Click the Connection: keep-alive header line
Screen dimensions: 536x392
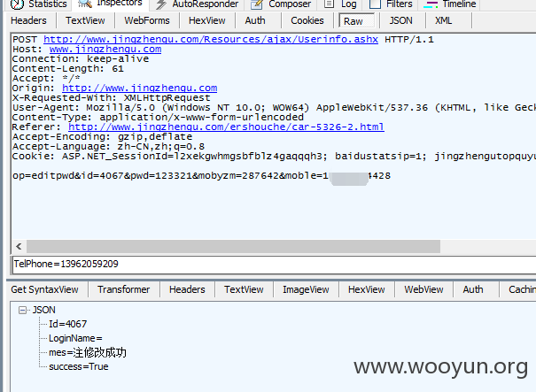(x=81, y=59)
